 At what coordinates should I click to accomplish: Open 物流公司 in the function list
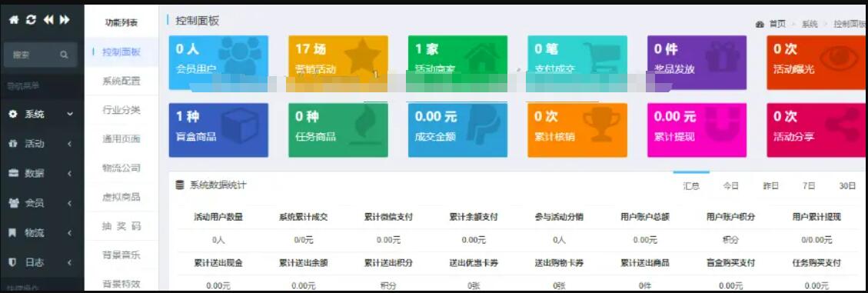pyautogui.click(x=121, y=168)
